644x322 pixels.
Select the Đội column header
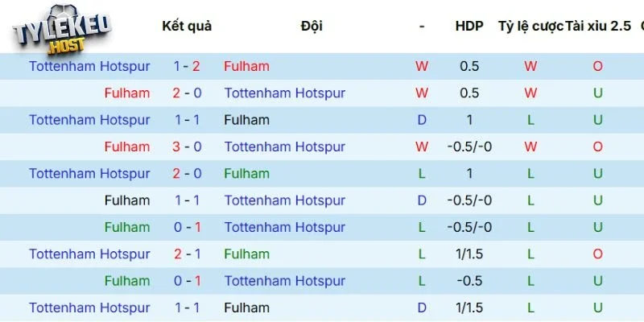click(312, 26)
